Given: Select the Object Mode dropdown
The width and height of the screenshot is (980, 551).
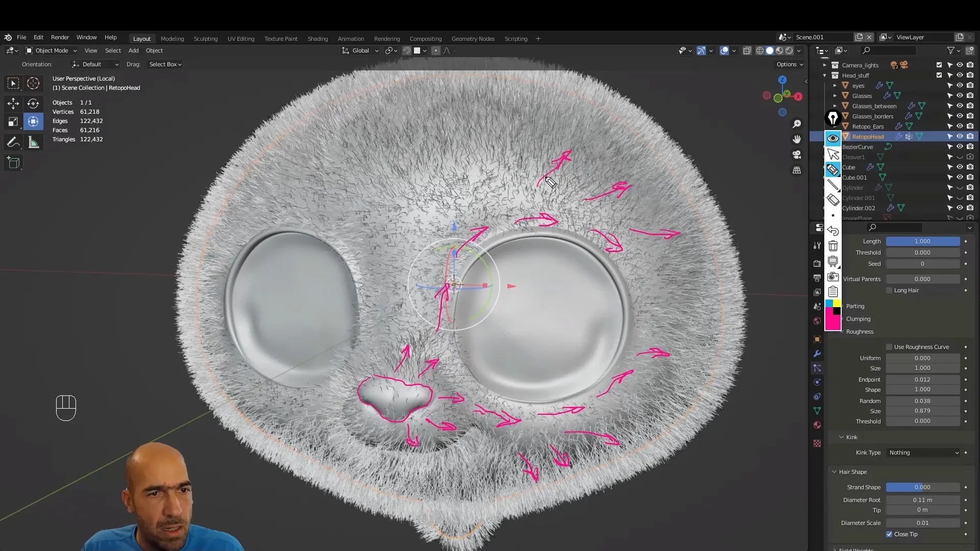Looking at the screenshot, I should point(51,50).
